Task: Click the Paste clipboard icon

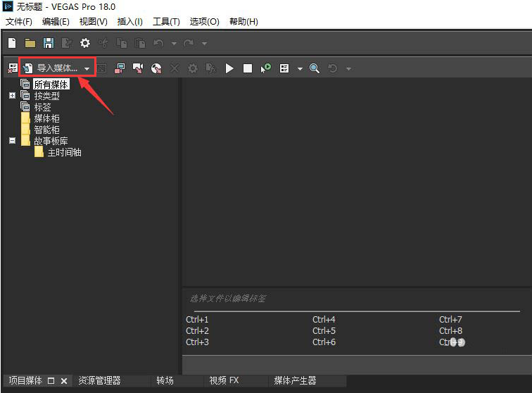Action: click(x=140, y=43)
